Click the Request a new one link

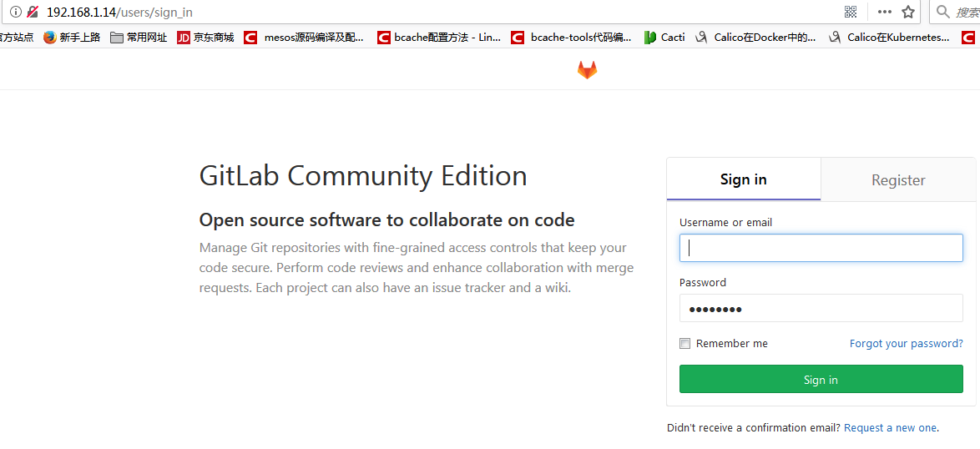coord(890,428)
